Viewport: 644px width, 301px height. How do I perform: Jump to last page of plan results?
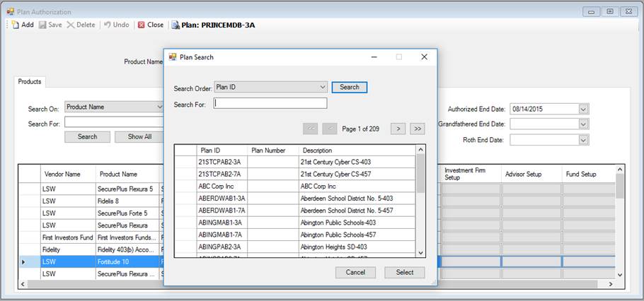(418, 129)
